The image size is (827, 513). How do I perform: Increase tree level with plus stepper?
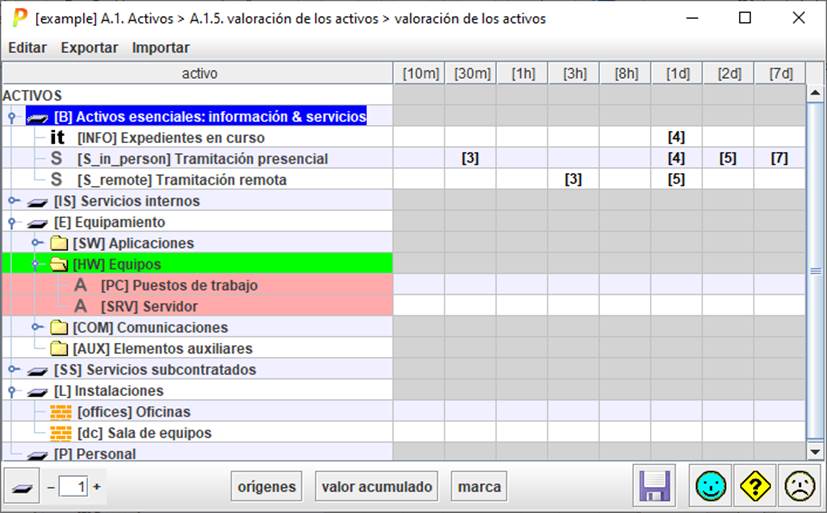click(97, 487)
